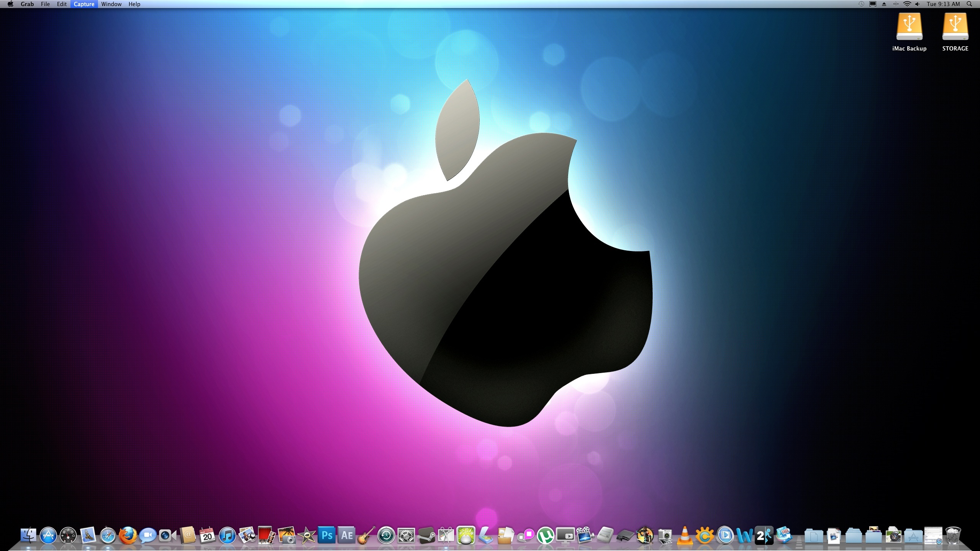Launch VLC traffic cone in Dock

click(x=685, y=535)
